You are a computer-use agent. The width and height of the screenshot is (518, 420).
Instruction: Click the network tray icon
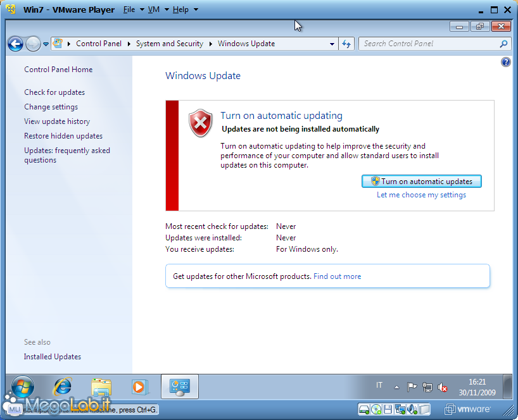(427, 387)
